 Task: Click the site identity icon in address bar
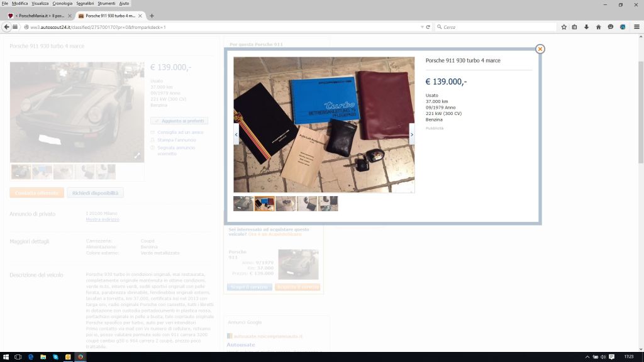click(26, 27)
